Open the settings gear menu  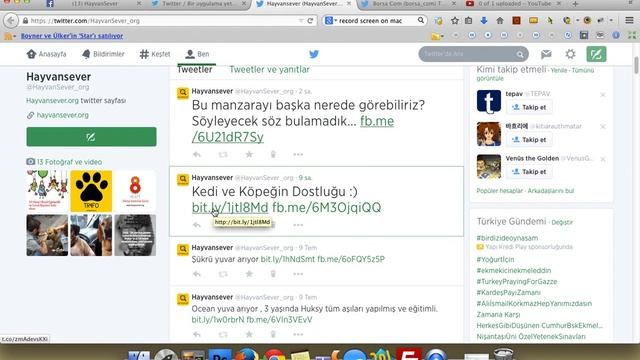pos(570,54)
